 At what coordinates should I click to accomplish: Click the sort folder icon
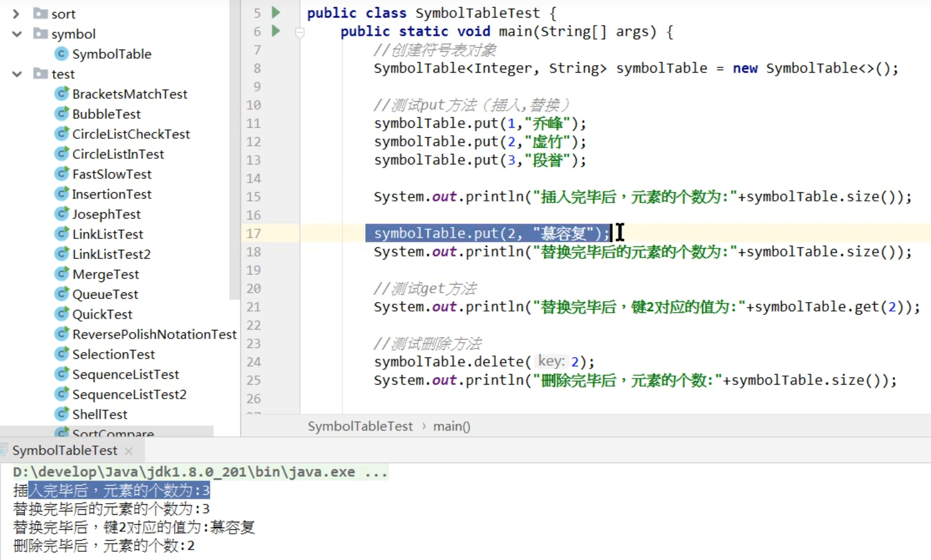tap(41, 13)
